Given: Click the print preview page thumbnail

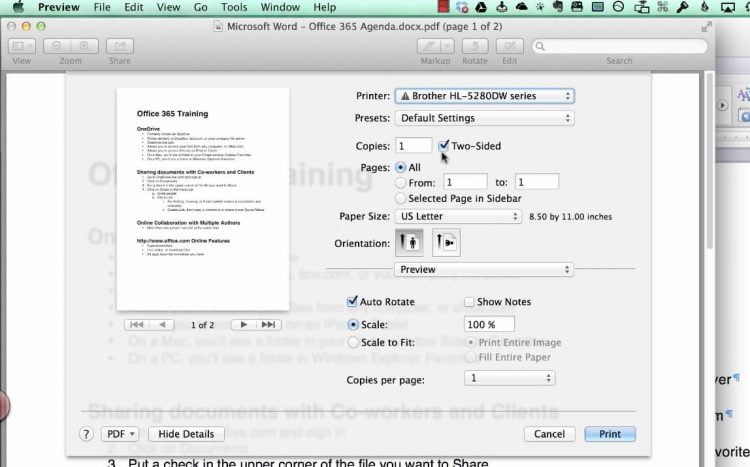Looking at the screenshot, I should click(203, 199).
